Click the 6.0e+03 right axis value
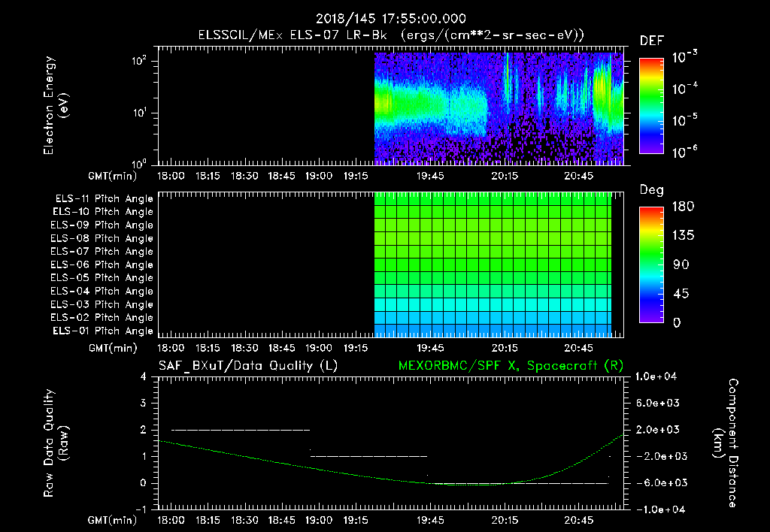770x532 pixels. (658, 403)
